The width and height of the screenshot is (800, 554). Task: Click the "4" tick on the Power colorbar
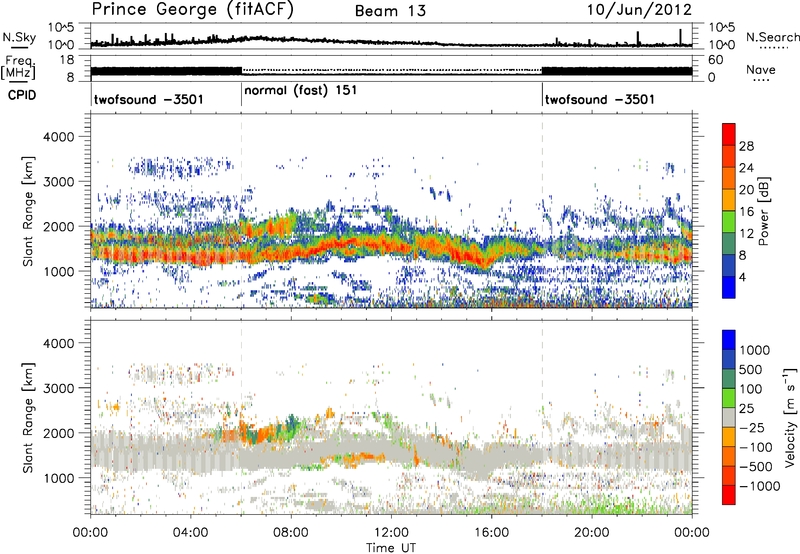point(743,278)
